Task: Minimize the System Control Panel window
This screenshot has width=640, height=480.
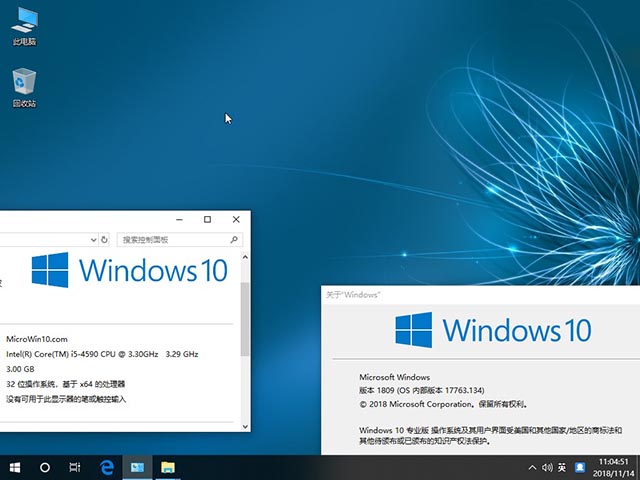Action: (x=179, y=220)
